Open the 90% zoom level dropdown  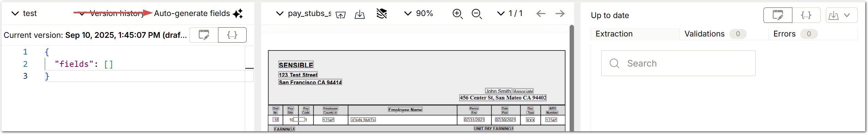pos(418,13)
